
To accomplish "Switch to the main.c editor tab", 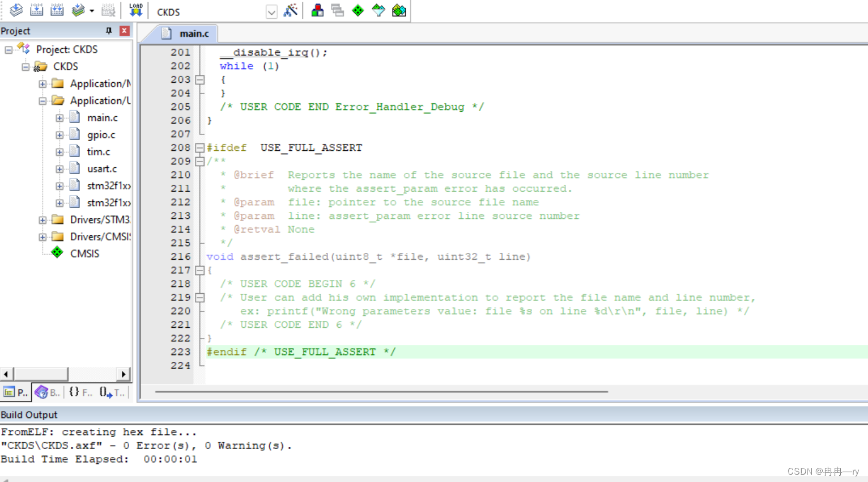I will click(186, 33).
